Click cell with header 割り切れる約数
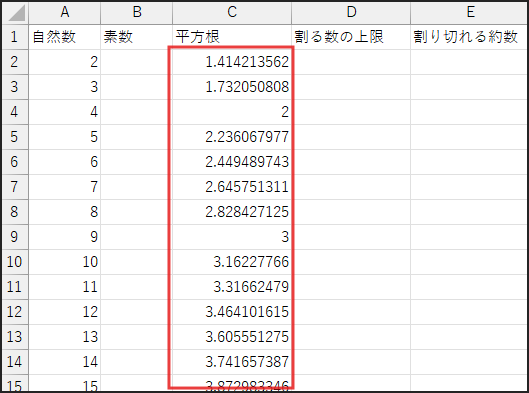Screen dimensions: 529x393 click(x=470, y=37)
